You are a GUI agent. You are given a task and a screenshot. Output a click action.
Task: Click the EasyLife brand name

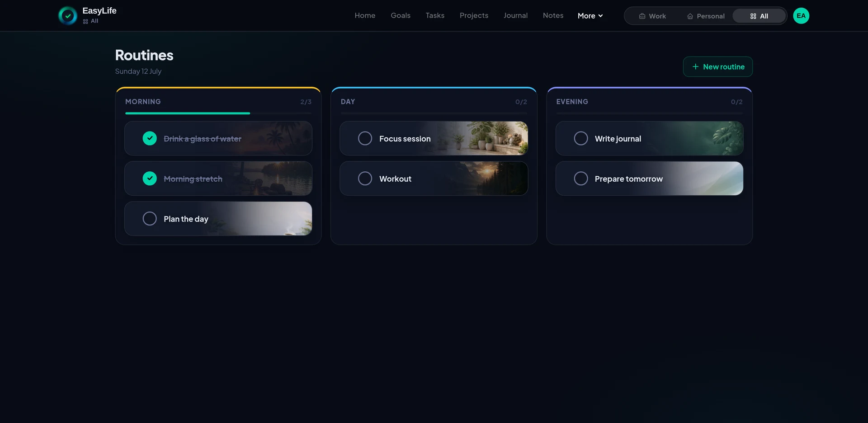(x=99, y=11)
